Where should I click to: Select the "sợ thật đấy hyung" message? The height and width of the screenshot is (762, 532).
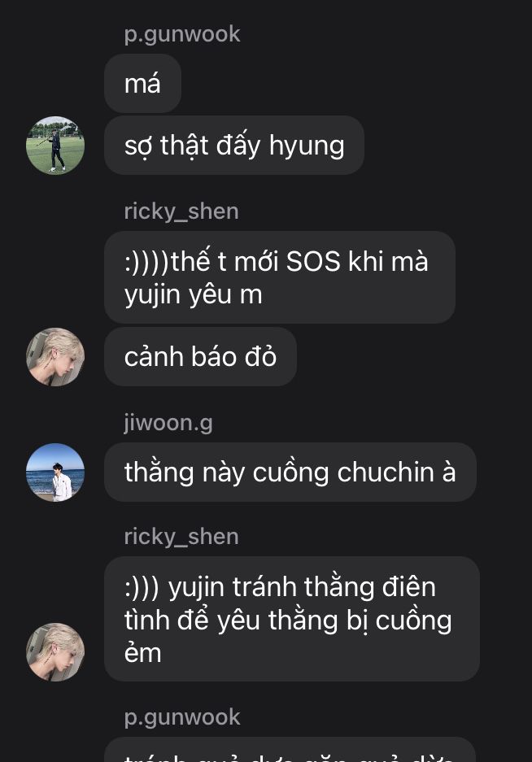coord(234,145)
